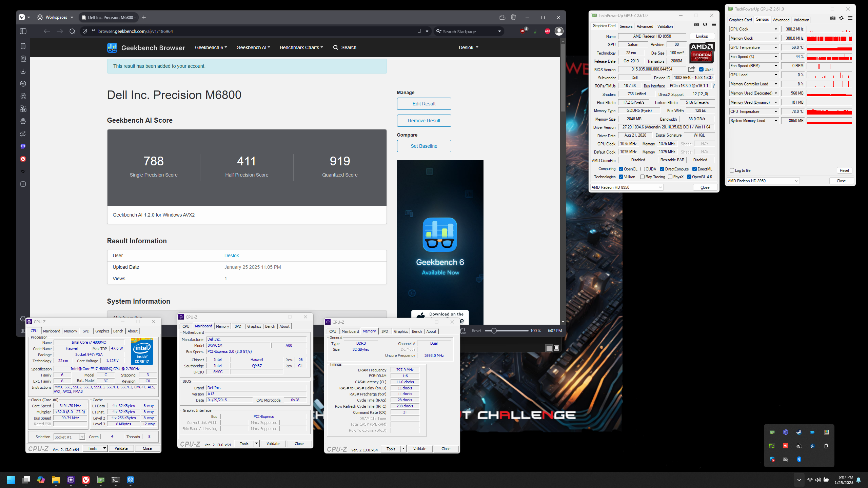Open Bookmarks panel in Vivaldi sidebar
The width and height of the screenshot is (868, 488).
(x=23, y=46)
